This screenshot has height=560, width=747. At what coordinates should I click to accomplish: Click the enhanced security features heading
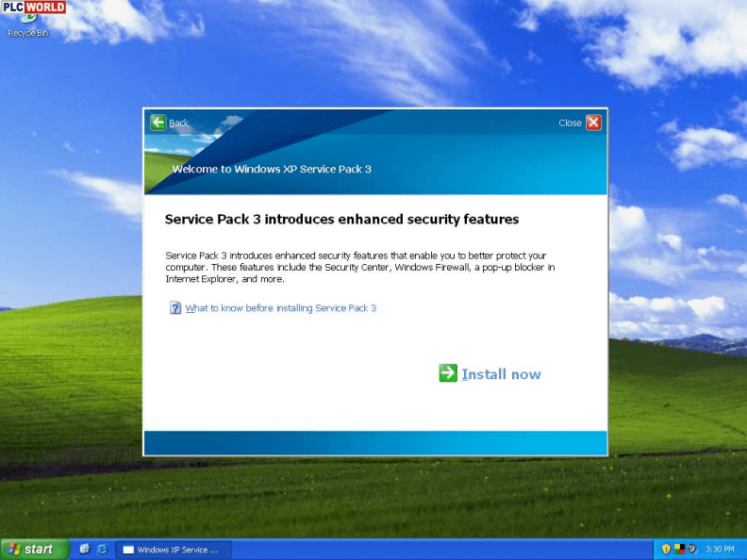[341, 219]
